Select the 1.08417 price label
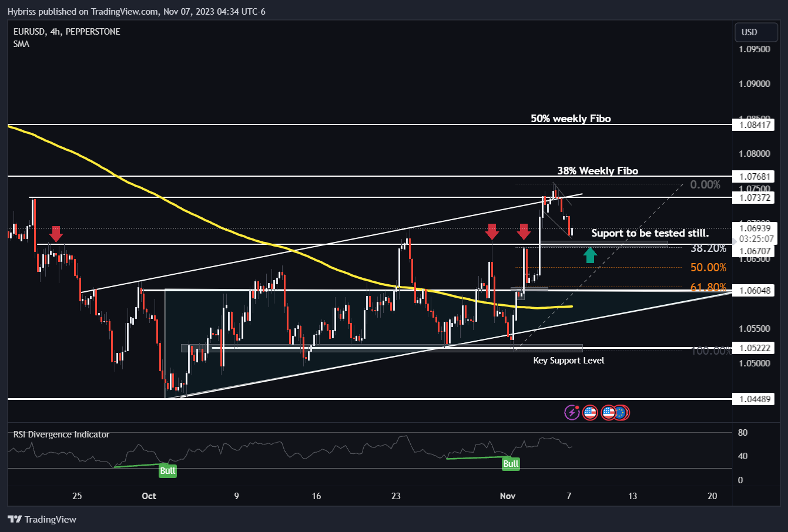 coord(753,124)
